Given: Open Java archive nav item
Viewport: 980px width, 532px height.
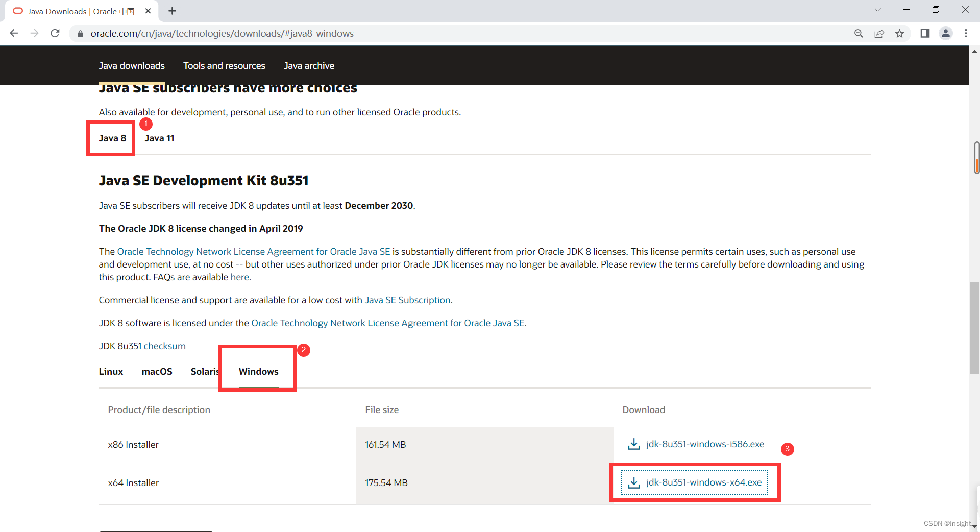Looking at the screenshot, I should click(x=309, y=66).
